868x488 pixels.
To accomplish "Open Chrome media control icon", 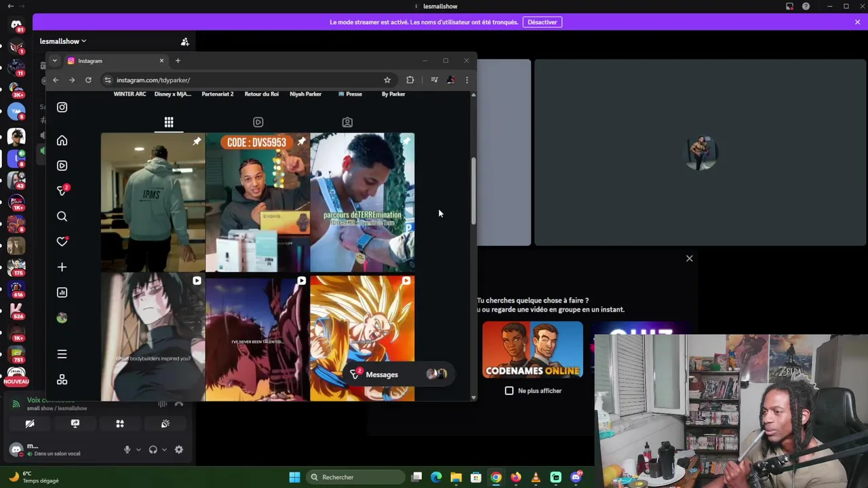I will tap(434, 80).
